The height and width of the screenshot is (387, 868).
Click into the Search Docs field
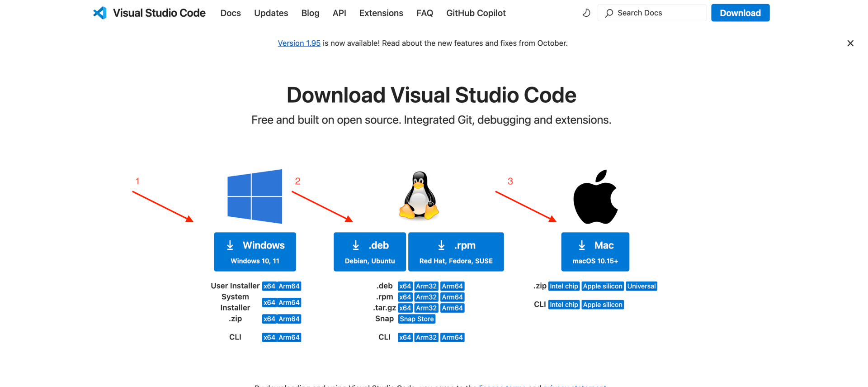(652, 13)
